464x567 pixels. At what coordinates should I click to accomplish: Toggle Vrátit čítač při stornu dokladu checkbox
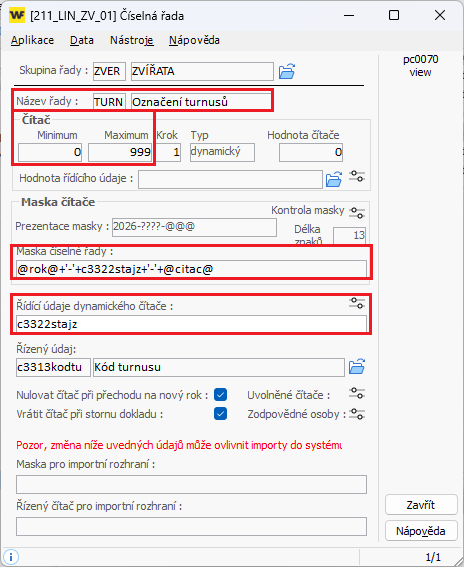220,414
